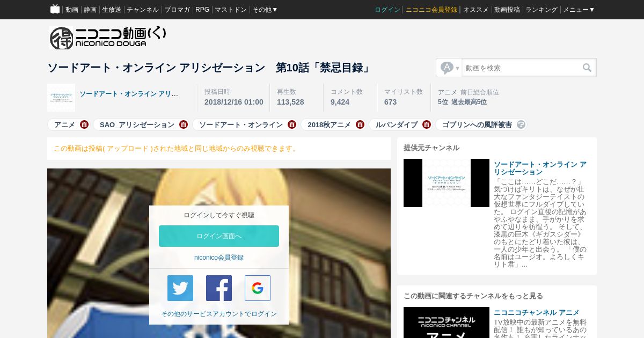The width and height of the screenshot is (644, 338).
Task: Click the ログイン画面へ button
Action: tap(219, 236)
